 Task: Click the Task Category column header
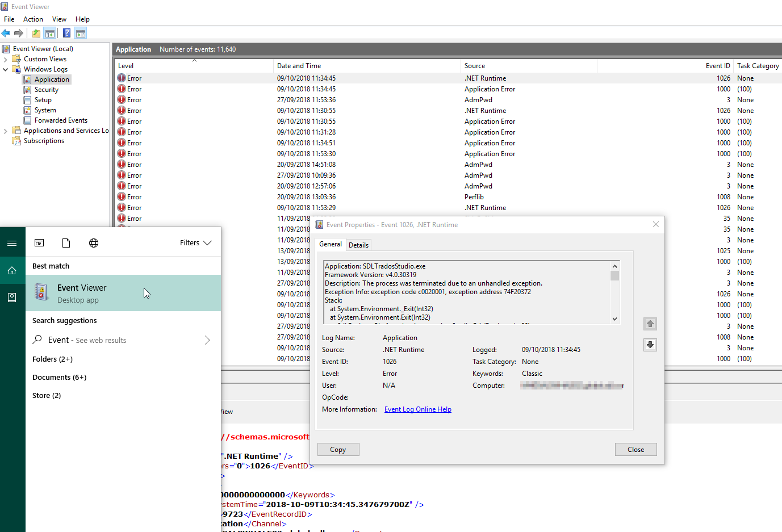point(758,66)
